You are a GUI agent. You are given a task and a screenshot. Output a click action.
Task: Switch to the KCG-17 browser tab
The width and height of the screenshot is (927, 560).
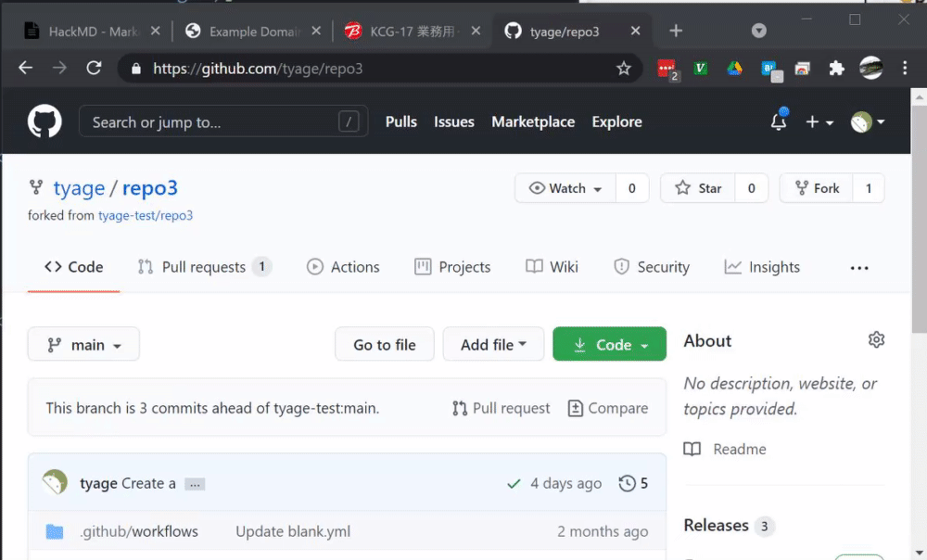click(413, 32)
